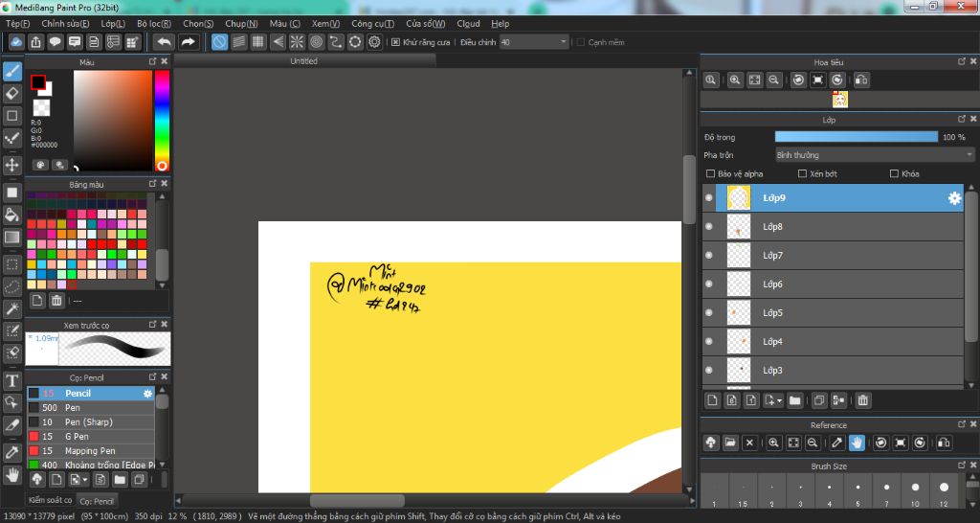Image resolution: width=980 pixels, height=523 pixels.
Task: Open the add brush dropdown arrow
Action: point(86,481)
